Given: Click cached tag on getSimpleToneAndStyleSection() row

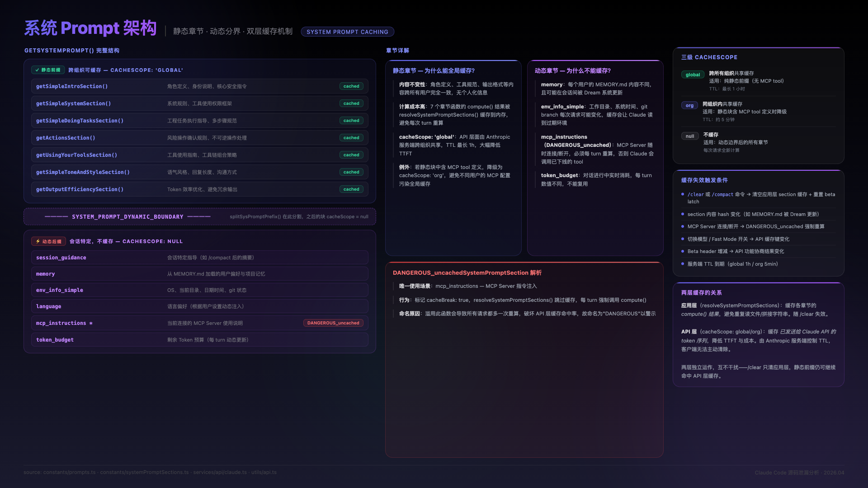Looking at the screenshot, I should click(x=351, y=172).
